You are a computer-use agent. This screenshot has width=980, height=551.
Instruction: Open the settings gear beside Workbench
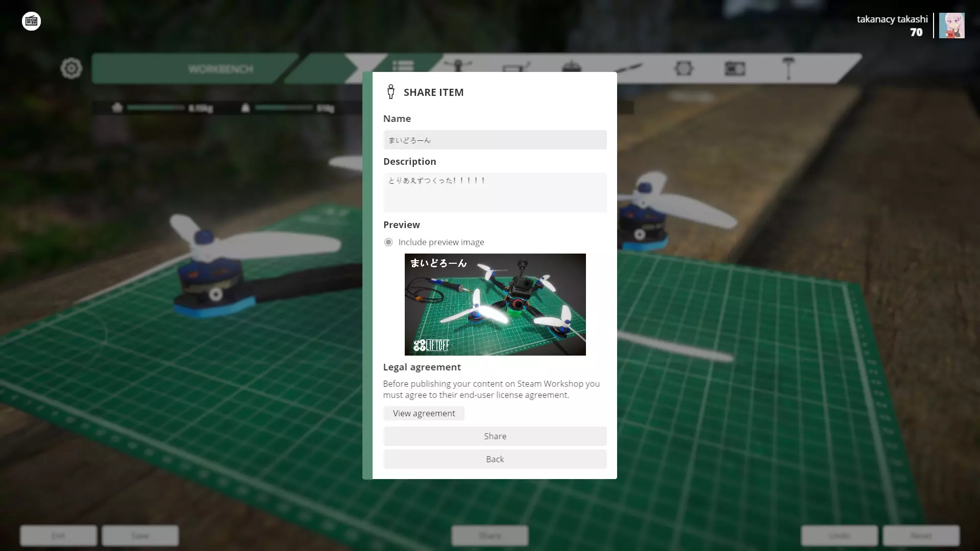click(71, 68)
